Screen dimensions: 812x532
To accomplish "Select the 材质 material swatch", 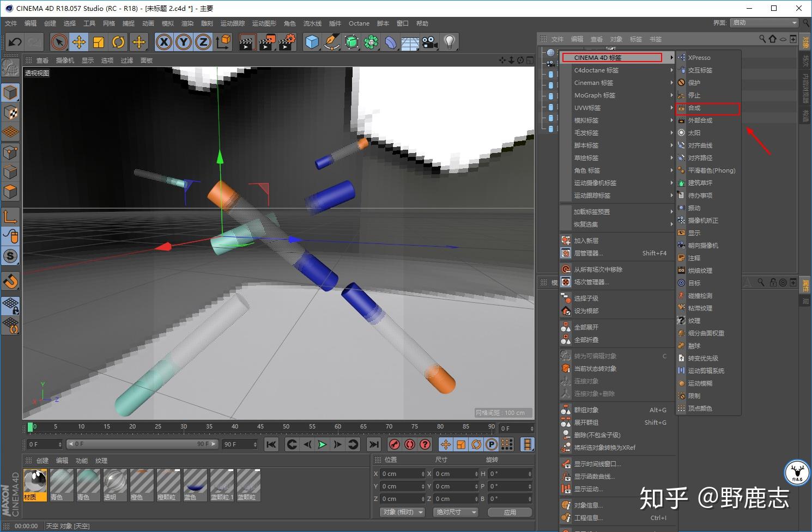I will click(35, 485).
